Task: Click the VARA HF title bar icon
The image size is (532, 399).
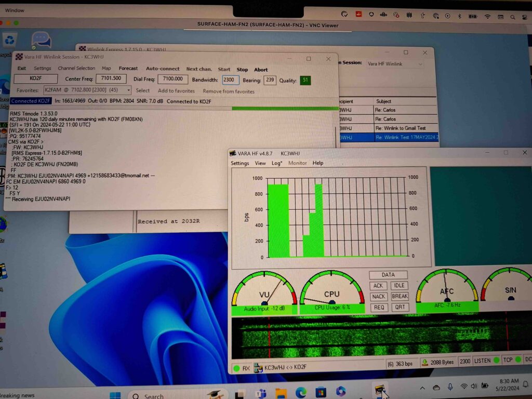Action: pos(233,153)
